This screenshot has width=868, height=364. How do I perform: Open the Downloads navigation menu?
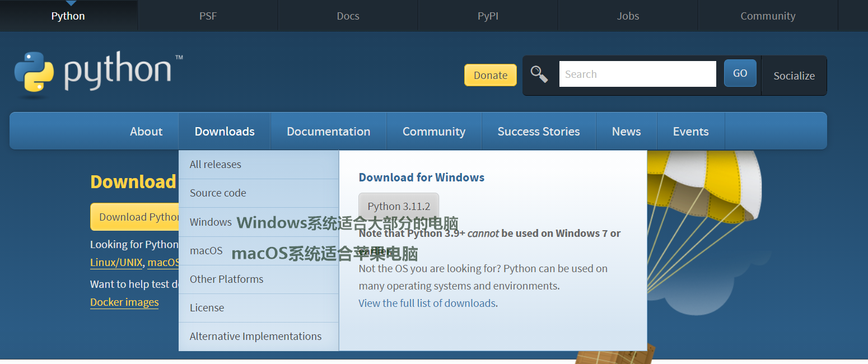(x=225, y=131)
